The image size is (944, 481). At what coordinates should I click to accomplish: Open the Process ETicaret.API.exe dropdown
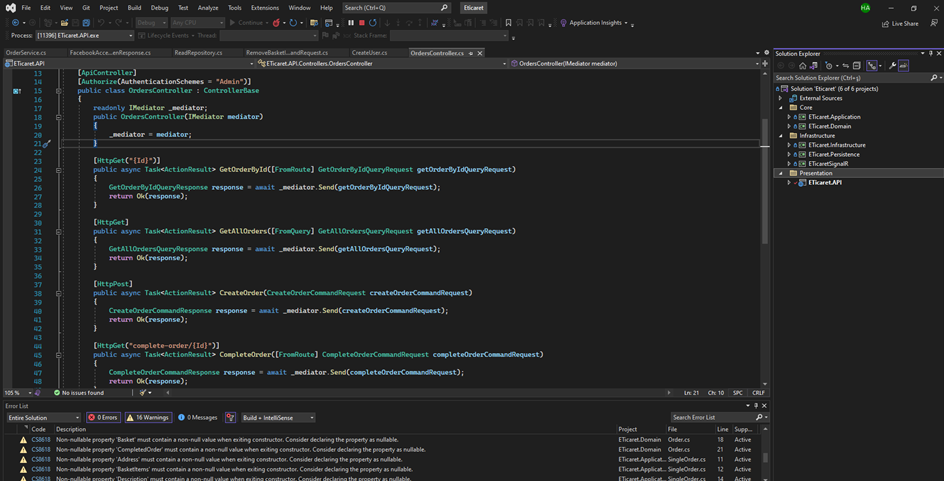(x=87, y=36)
